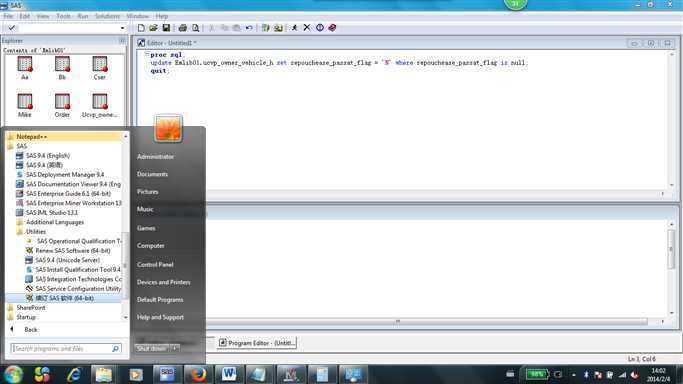Open the Solutions menu

pos(107,16)
